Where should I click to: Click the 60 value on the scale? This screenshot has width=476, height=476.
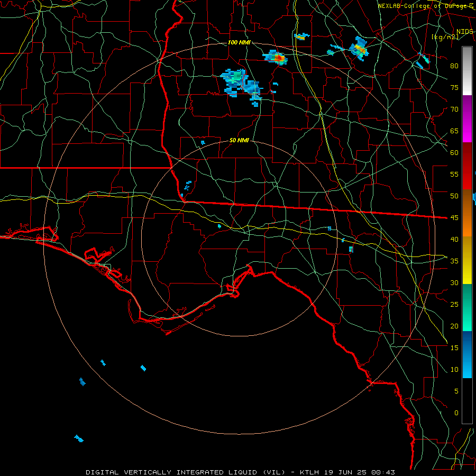(x=454, y=153)
